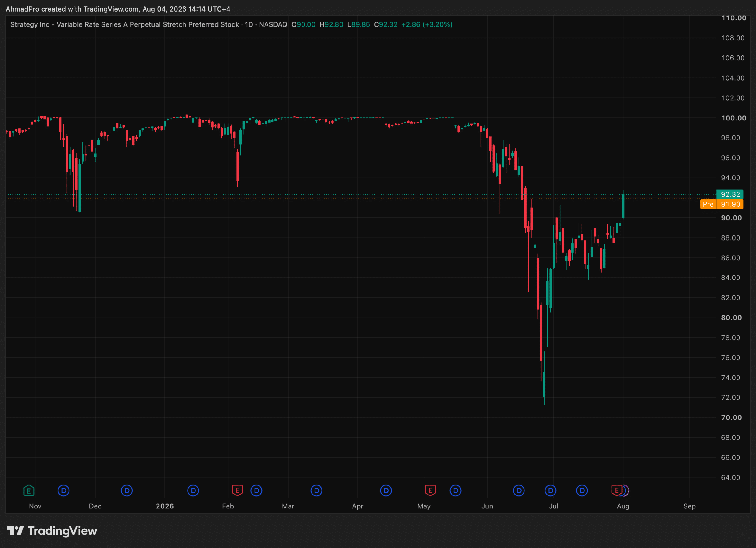Image resolution: width=756 pixels, height=548 pixels.
Task: Click the '110.00' price axis label
Action: click(x=734, y=18)
